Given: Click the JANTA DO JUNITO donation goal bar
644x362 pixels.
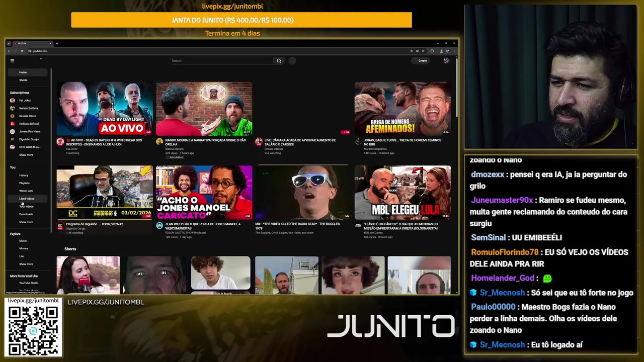Looking at the screenshot, I should pyautogui.click(x=242, y=20).
